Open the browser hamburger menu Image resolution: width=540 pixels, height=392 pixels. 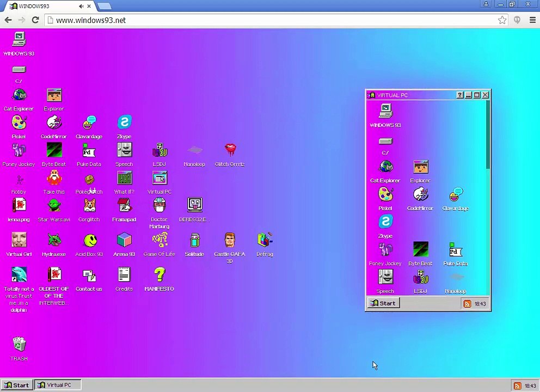point(532,20)
